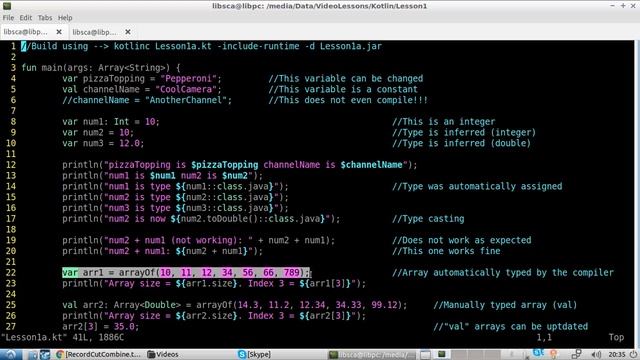Close the second terminal tab
Viewport: 640px width, 360px height.
[x=128, y=32]
